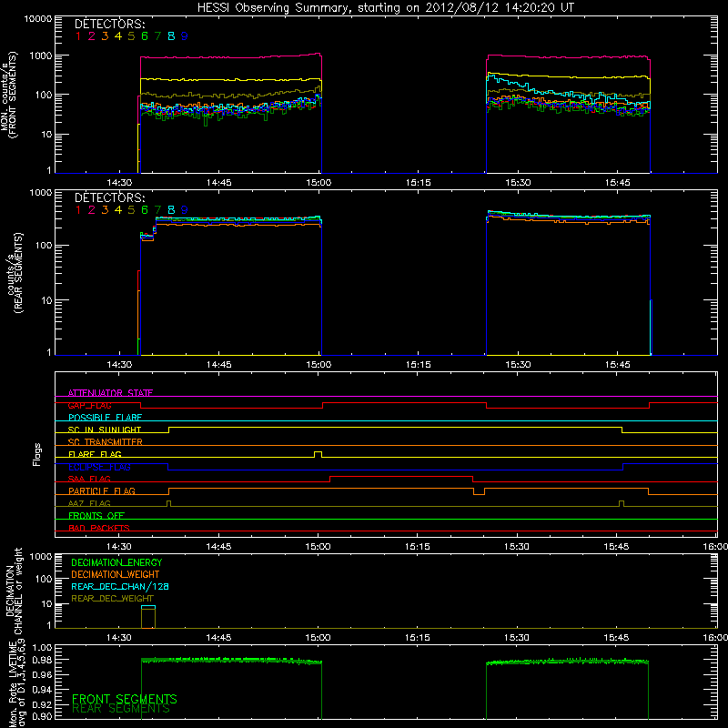Click the 15:30 tick under rear segments plot
Screen dimensions: 728x728
point(518,365)
